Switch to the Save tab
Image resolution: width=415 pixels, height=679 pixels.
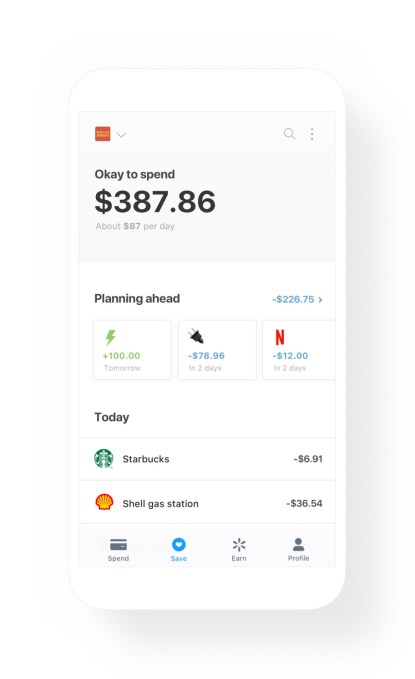pos(178,550)
